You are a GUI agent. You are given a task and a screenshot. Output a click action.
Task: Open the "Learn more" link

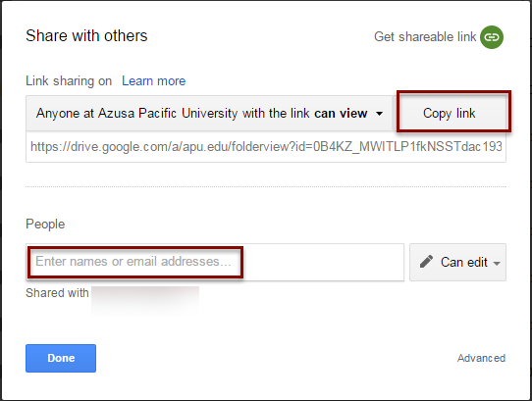click(154, 81)
